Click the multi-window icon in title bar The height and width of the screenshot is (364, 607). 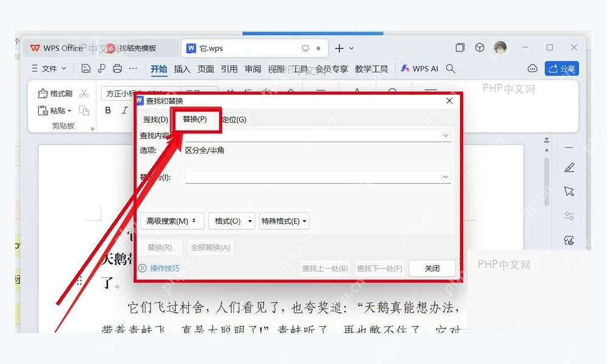(x=460, y=47)
